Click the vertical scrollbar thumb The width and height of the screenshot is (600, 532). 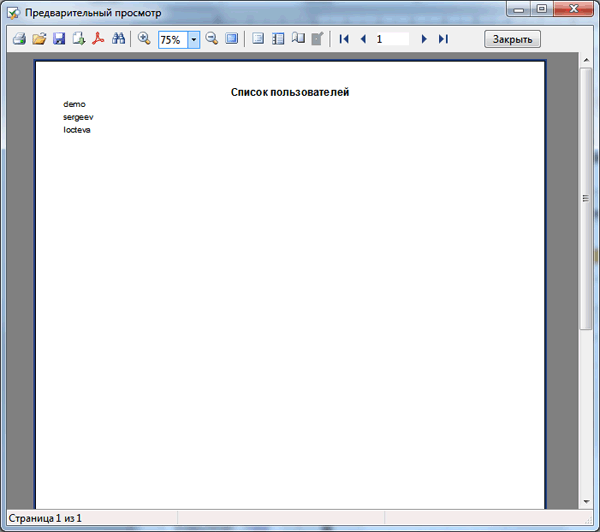click(586, 198)
